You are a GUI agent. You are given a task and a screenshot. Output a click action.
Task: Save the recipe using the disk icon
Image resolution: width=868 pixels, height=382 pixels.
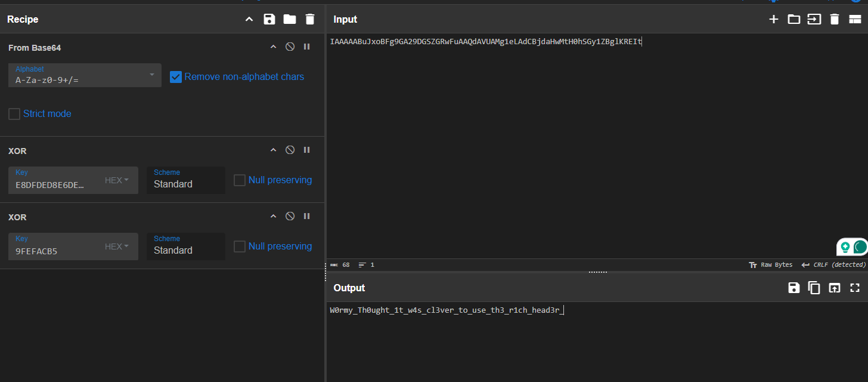pyautogui.click(x=269, y=19)
